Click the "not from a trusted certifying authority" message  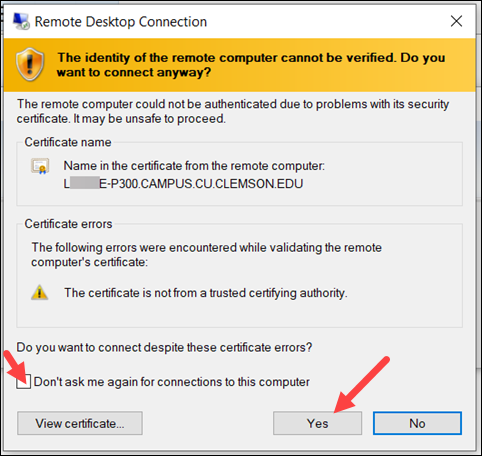click(206, 293)
